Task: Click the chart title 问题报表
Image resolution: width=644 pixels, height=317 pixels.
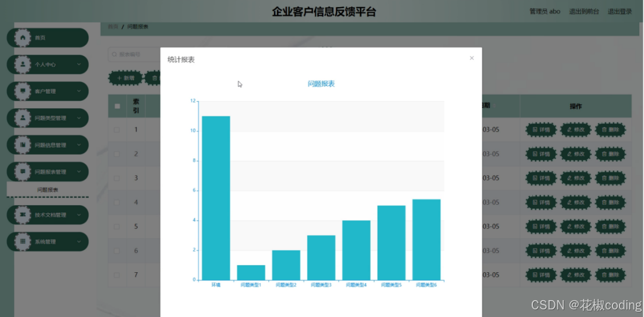Action: coord(321,84)
